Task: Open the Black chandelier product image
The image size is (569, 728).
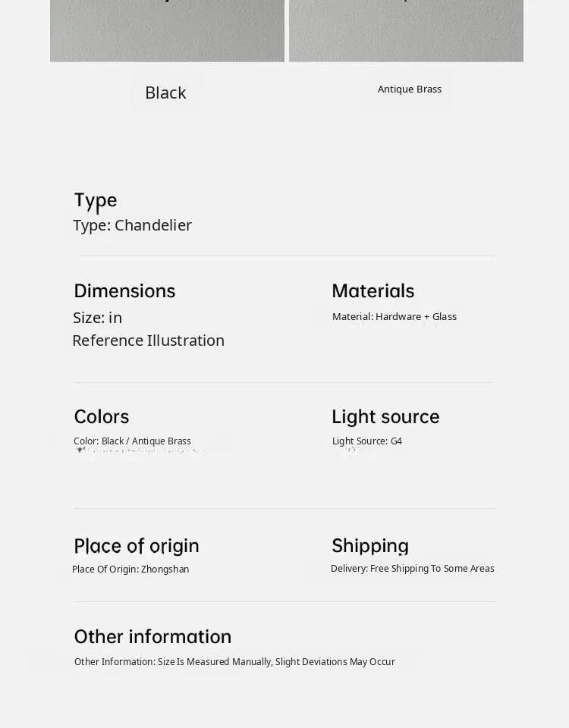Action: [167, 30]
